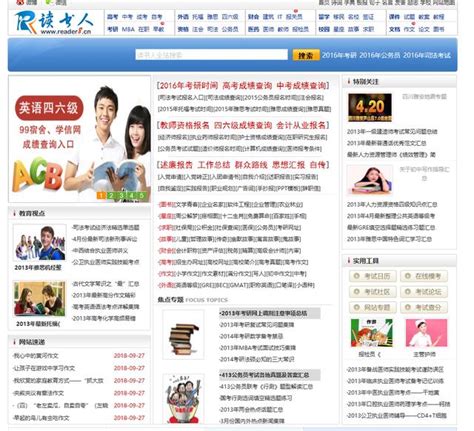Select banner slide number 3
The image size is (474, 431).
pyautogui.click(x=121, y=196)
